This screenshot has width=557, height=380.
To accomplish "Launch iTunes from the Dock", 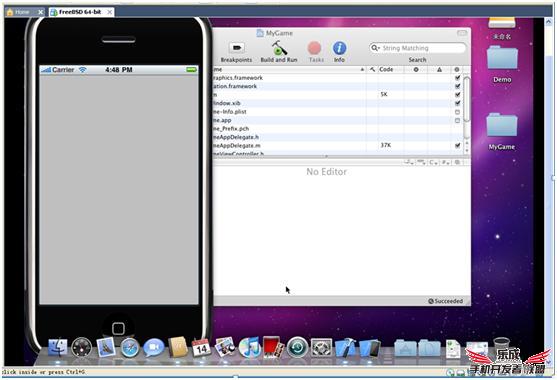I will coord(249,347).
